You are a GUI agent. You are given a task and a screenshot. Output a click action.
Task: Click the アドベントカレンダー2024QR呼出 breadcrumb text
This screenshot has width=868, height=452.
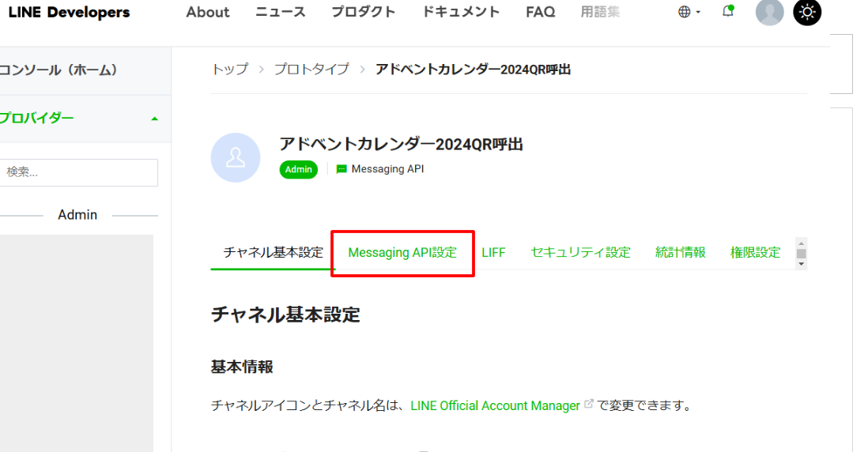point(473,70)
